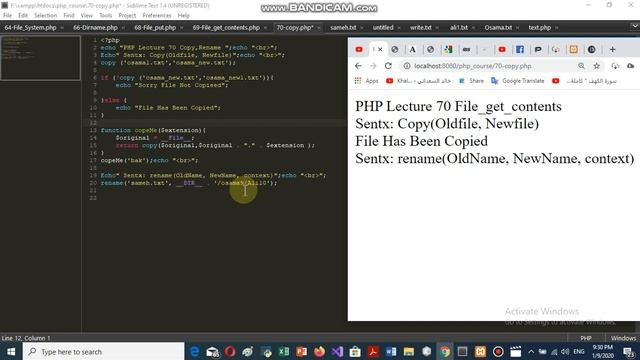
Task: Open Word from taskbar
Action: coord(391,351)
